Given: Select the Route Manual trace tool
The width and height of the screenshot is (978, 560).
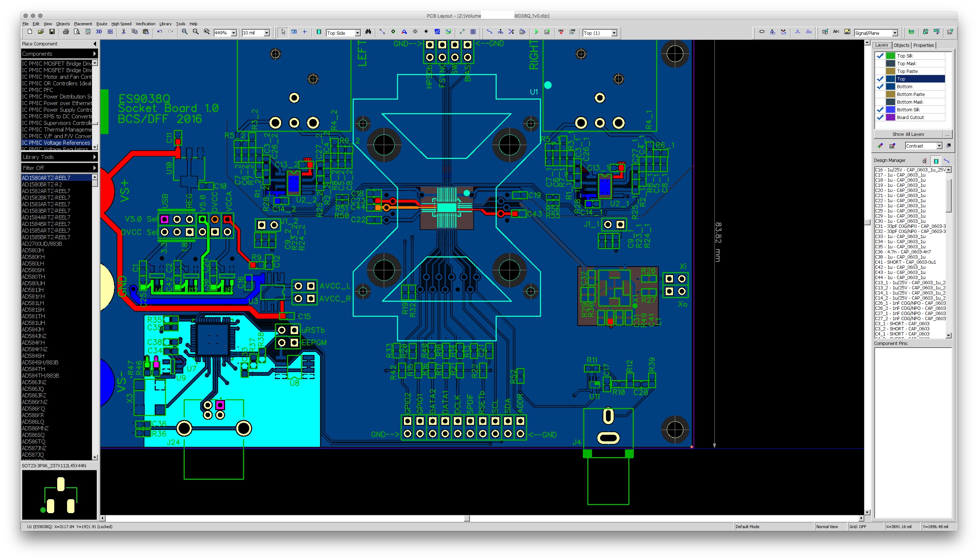Looking at the screenshot, I should point(489,32).
